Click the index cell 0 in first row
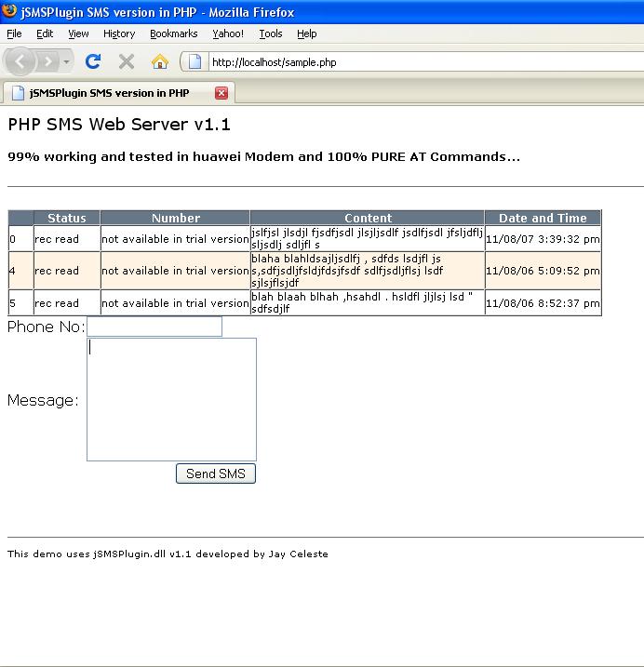The width and height of the screenshot is (644, 667). click(x=20, y=239)
